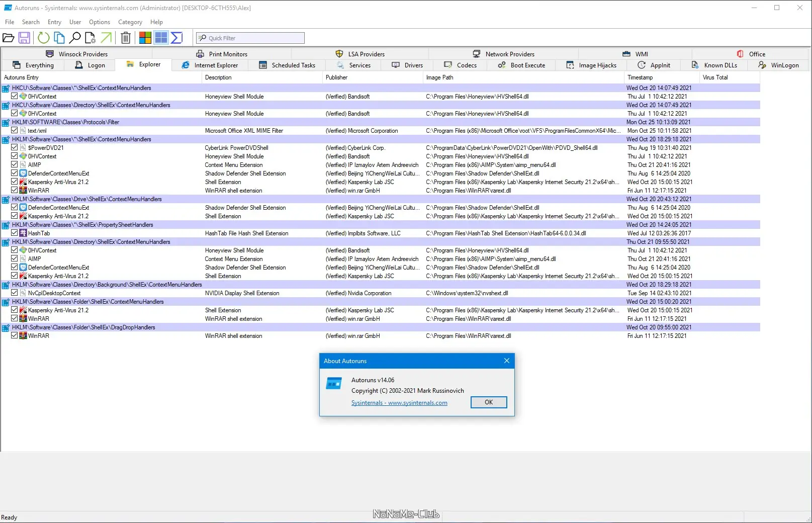Focus the Quick Filter search field
Screen dimensions: 812x523
(x=250, y=38)
